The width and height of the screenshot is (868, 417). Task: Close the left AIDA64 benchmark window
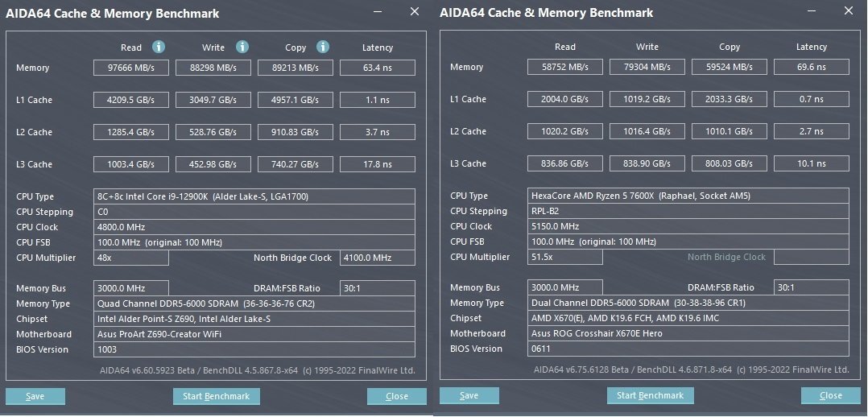pyautogui.click(x=415, y=11)
